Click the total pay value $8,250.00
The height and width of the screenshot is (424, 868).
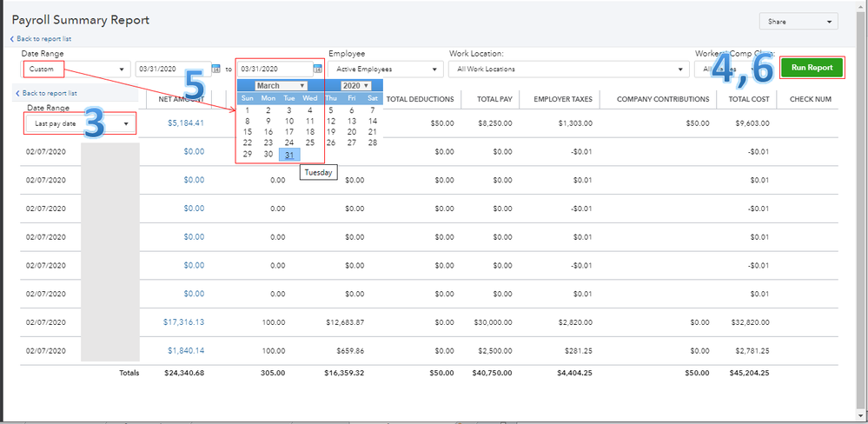495,123
